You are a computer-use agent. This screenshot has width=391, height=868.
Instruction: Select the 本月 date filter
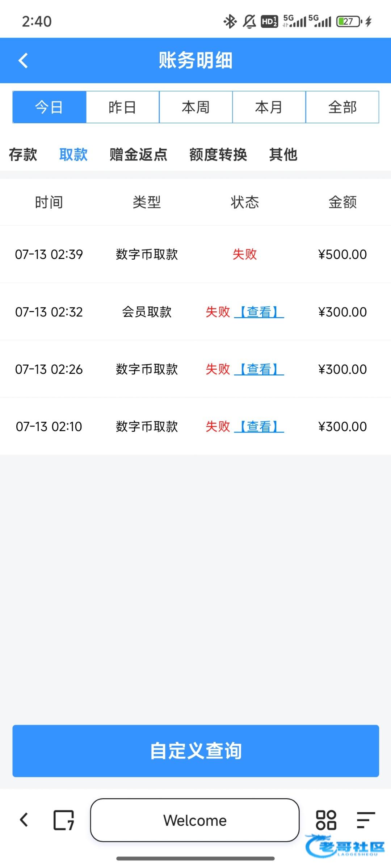[x=269, y=107]
